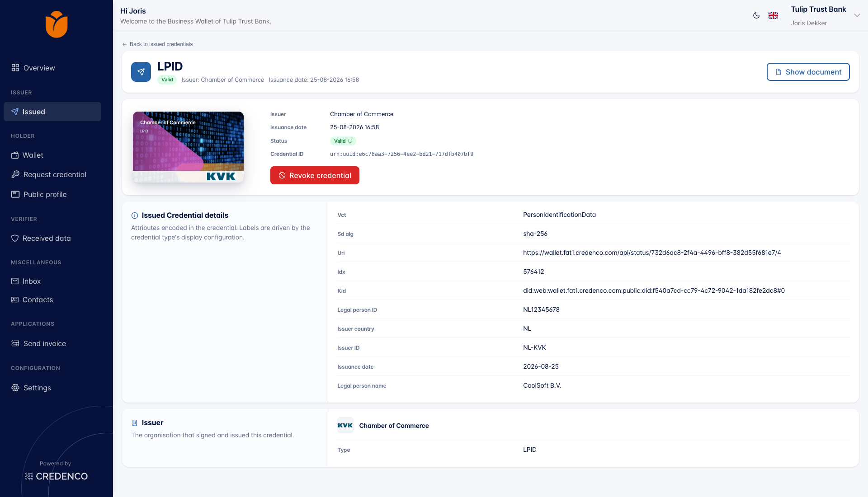Click the info icon next to Issued Credential details
This screenshot has width=868, height=497.
click(135, 216)
